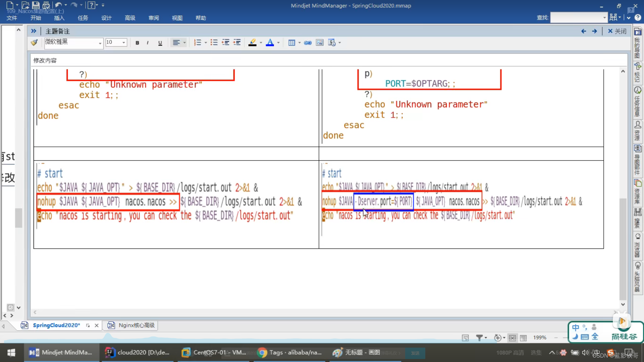Go to previous topic note with left arrow
The image size is (644, 362).
(584, 31)
